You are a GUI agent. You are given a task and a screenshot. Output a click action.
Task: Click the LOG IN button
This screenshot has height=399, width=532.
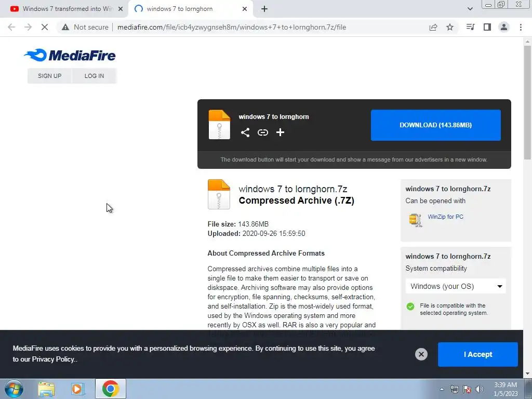95,76
